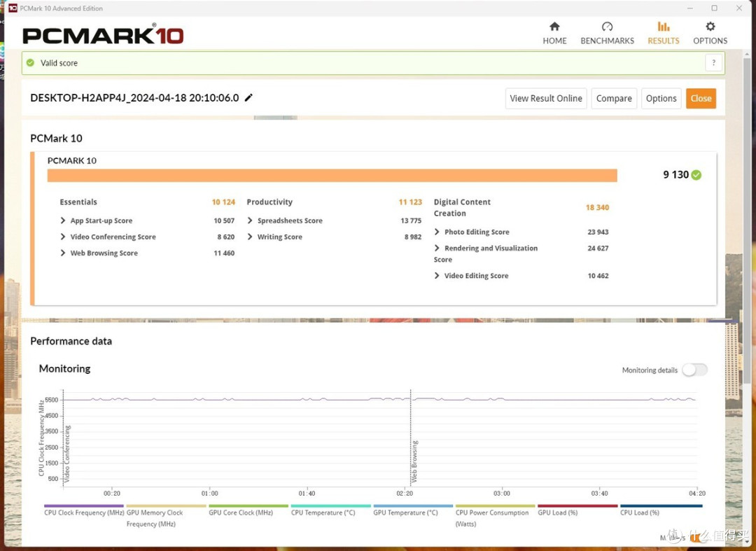Click the Writing value 8 982
756x551 pixels.
point(413,237)
